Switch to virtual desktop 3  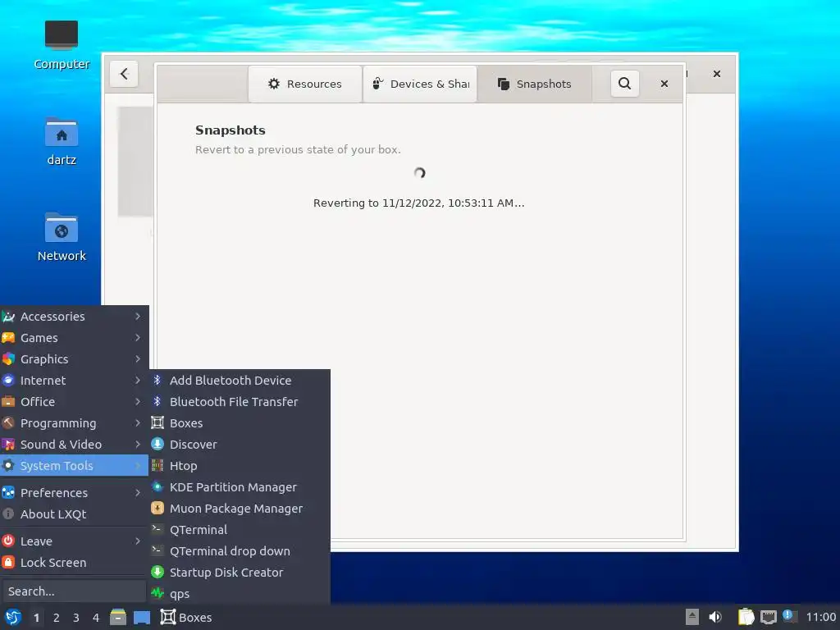(x=76, y=618)
